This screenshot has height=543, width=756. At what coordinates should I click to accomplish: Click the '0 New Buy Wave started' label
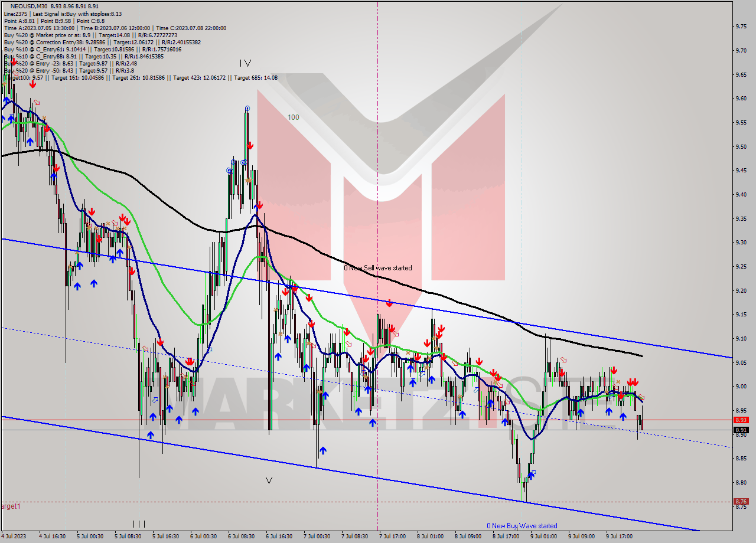tap(522, 526)
